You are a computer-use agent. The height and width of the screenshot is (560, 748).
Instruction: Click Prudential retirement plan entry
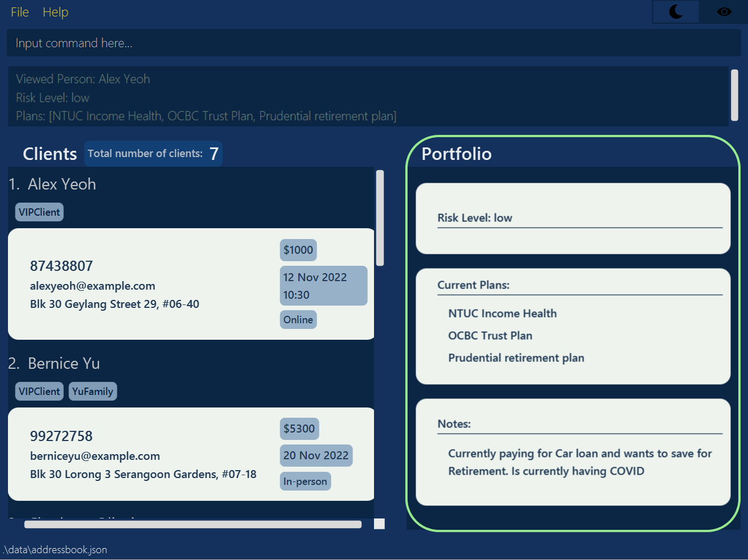pos(516,358)
